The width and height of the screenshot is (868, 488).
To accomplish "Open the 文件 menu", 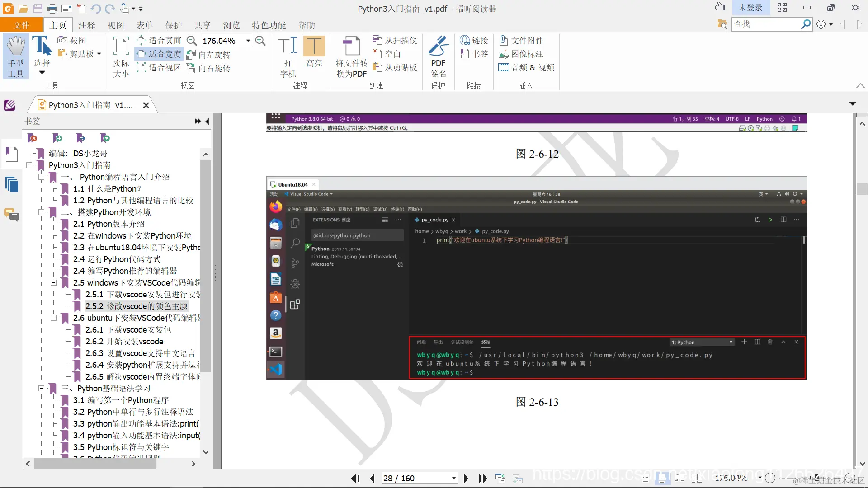I will [x=21, y=25].
